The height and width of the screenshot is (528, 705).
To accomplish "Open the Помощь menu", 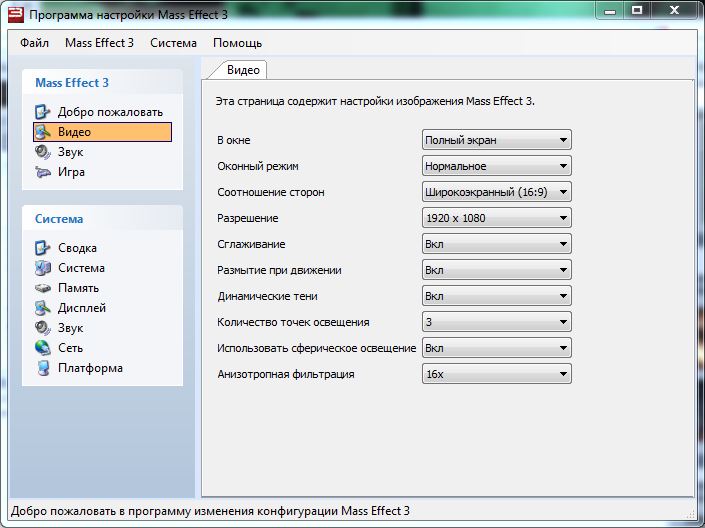I will point(237,43).
